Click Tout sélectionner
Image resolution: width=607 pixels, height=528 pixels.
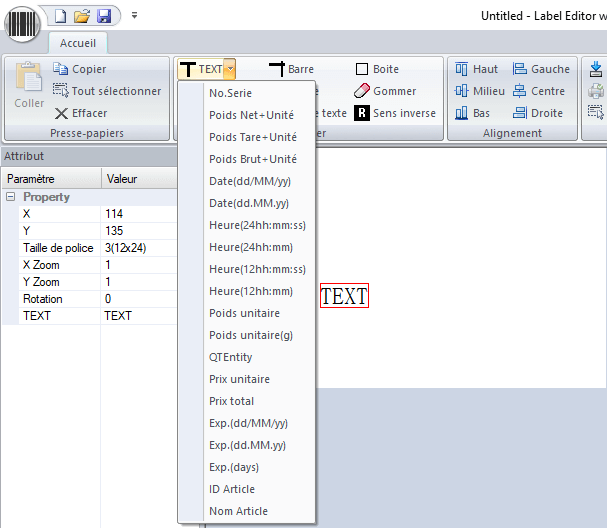(106, 91)
